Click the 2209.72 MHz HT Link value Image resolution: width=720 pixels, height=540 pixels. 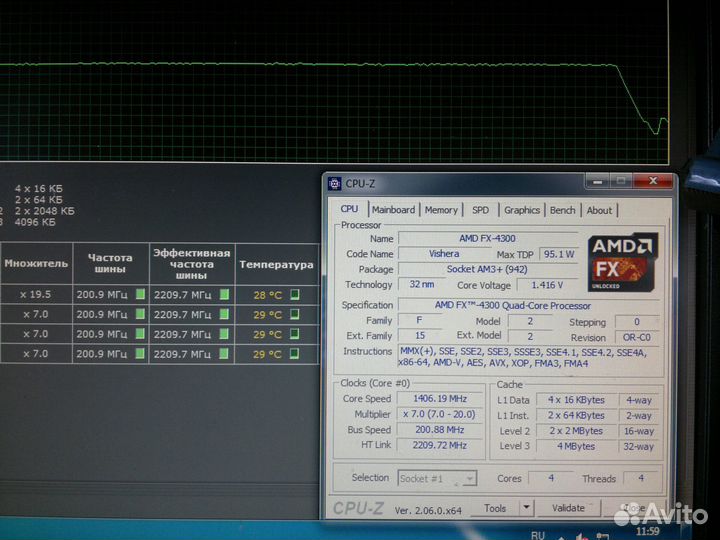[x=440, y=445]
